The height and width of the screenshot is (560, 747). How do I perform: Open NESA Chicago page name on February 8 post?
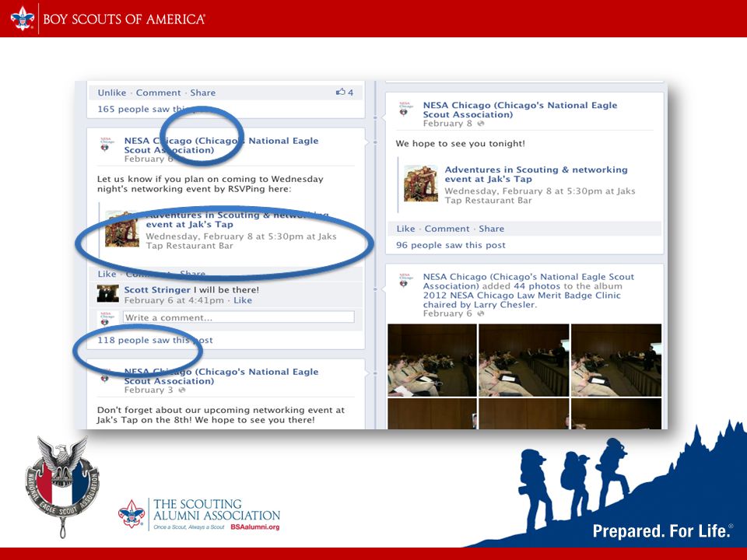[520, 110]
